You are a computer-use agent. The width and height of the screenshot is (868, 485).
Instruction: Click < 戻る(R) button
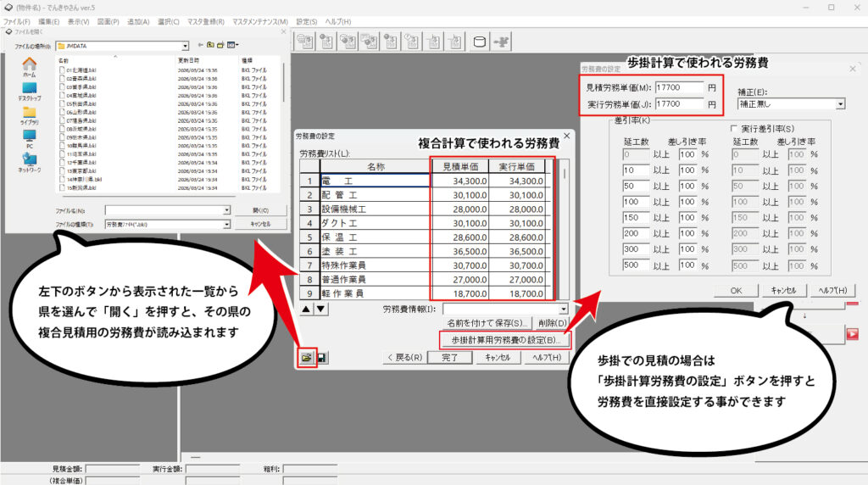point(404,358)
